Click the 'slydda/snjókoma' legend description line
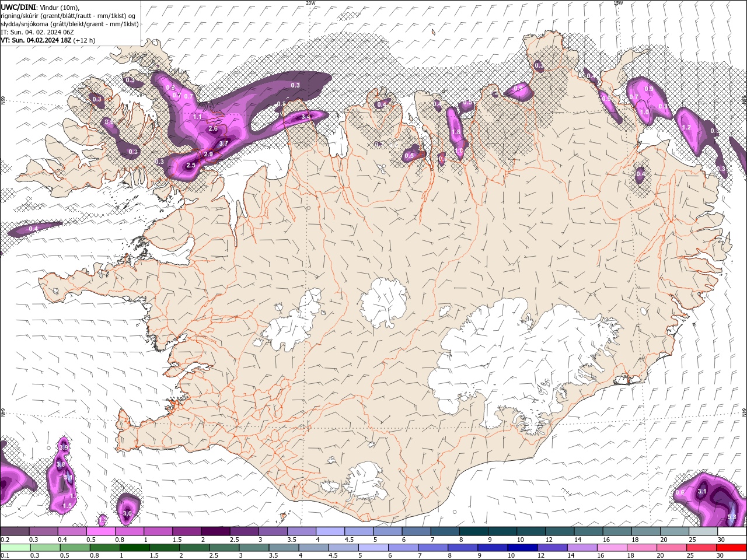The image size is (747, 560). (x=69, y=24)
